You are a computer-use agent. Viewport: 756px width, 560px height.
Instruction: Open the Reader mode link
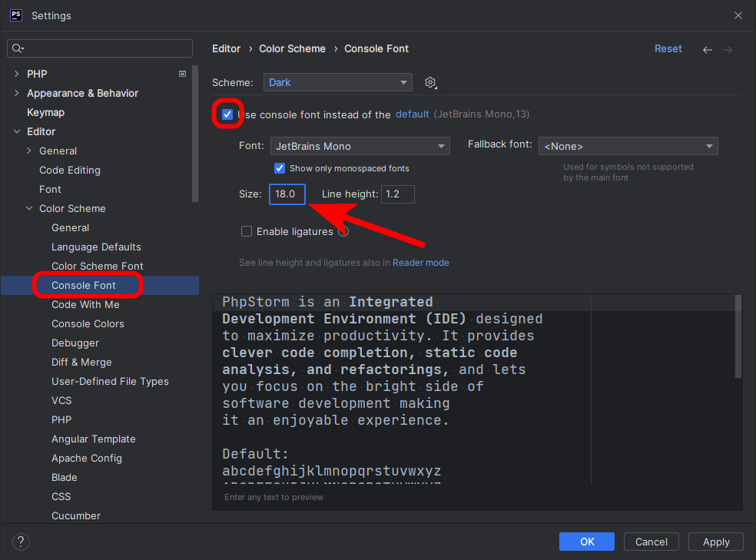point(420,263)
